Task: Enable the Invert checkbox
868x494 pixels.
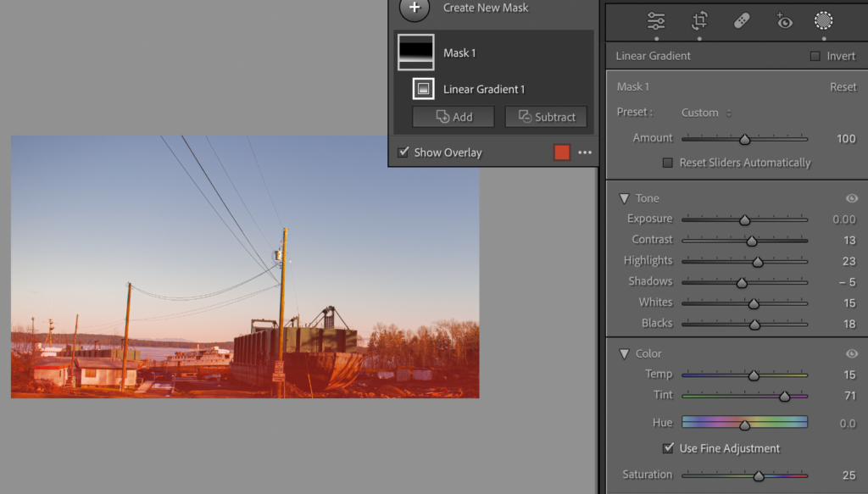Action: pyautogui.click(x=815, y=56)
